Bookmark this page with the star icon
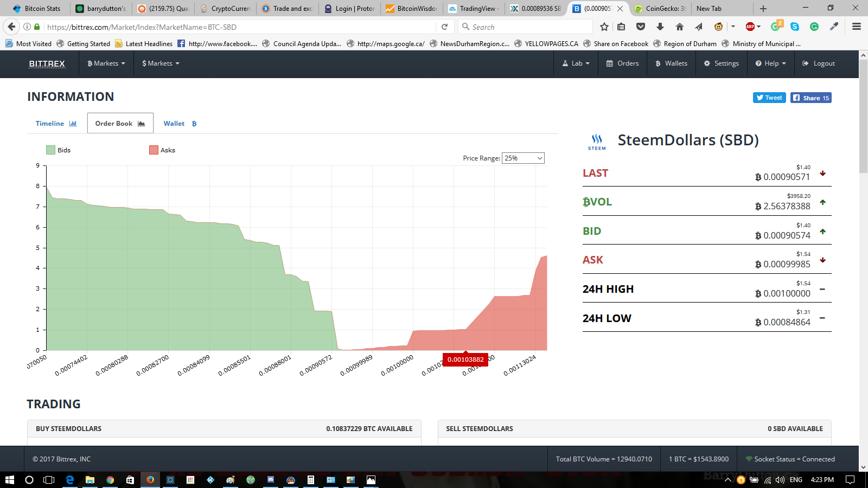Image resolution: width=868 pixels, height=488 pixels. (604, 27)
